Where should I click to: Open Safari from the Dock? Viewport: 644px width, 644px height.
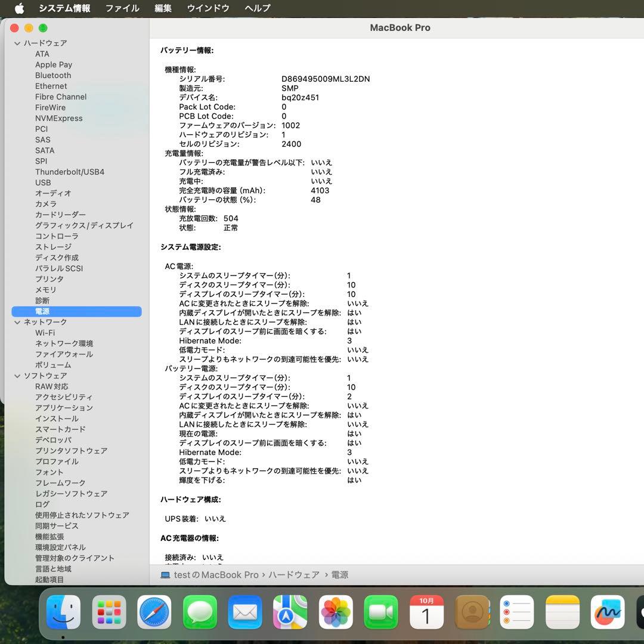click(154, 612)
